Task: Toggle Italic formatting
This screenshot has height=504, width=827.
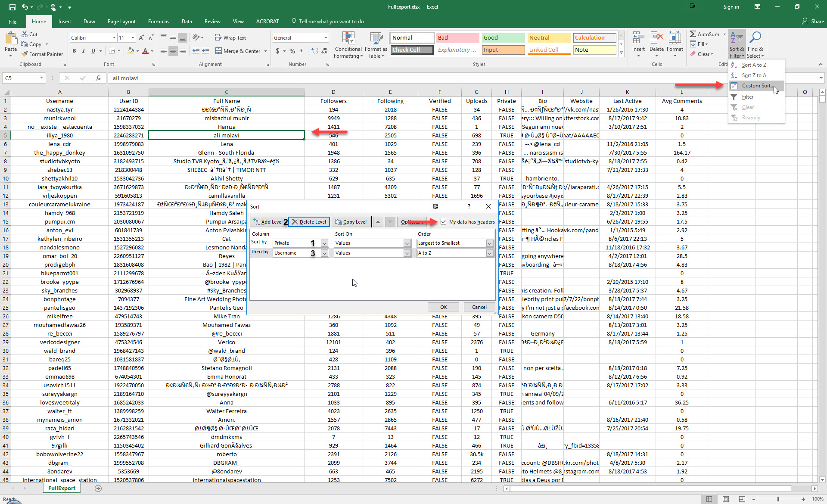Action: pos(84,51)
